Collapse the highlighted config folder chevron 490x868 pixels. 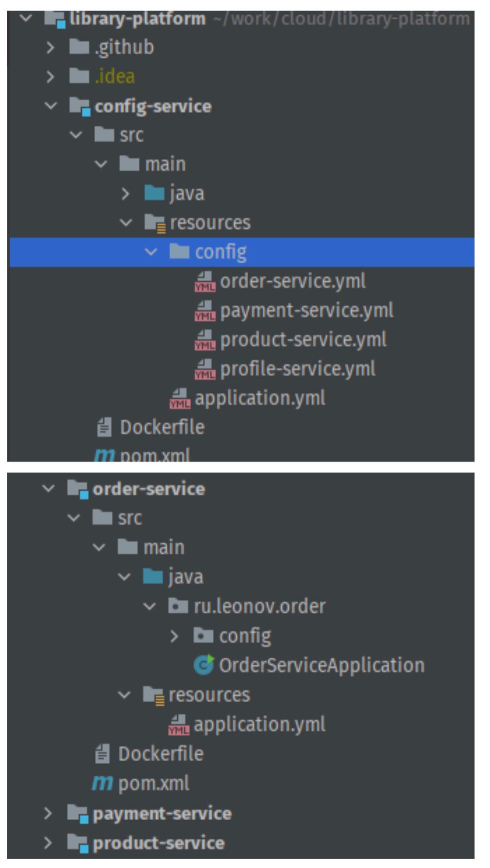pyautogui.click(x=151, y=252)
